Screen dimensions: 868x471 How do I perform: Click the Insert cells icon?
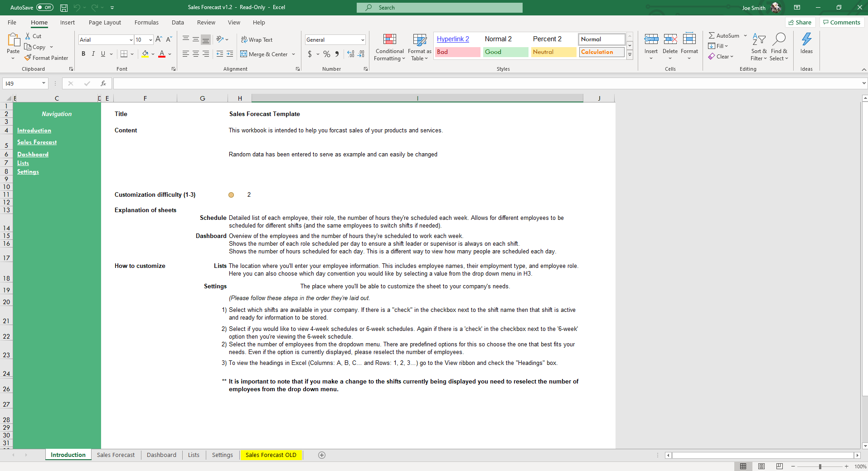point(651,39)
